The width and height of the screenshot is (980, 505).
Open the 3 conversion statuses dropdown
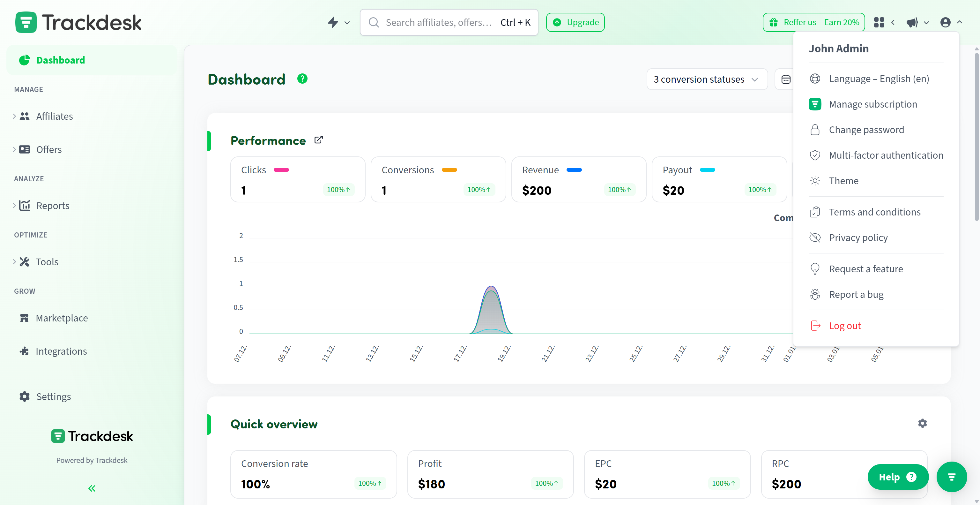(x=707, y=79)
